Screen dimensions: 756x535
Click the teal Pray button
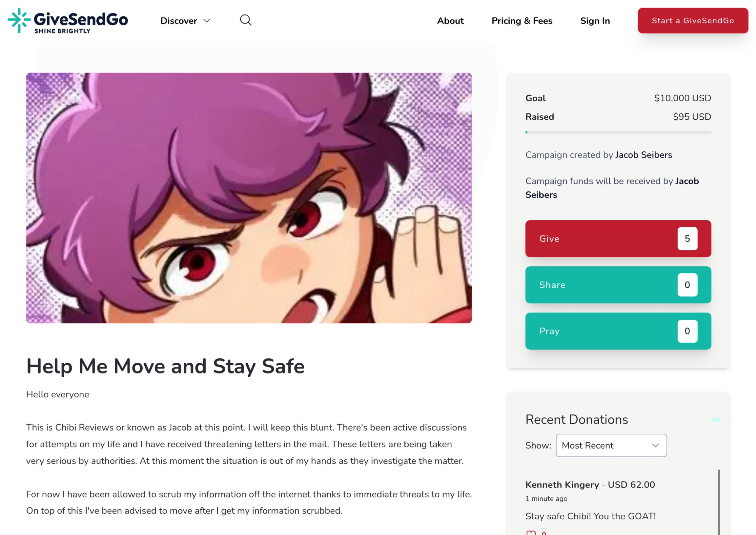click(x=618, y=331)
